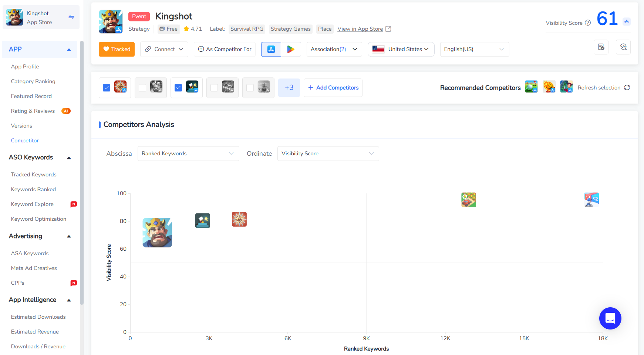Open App Profile in sidebar
The width and height of the screenshot is (644, 355).
25,67
